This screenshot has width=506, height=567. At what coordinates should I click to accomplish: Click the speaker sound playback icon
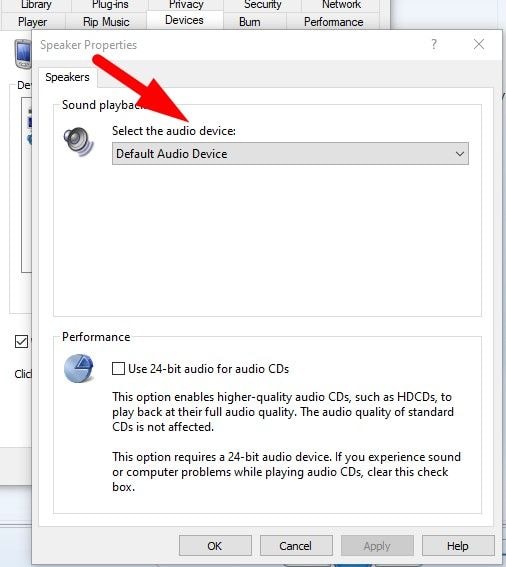(x=78, y=142)
